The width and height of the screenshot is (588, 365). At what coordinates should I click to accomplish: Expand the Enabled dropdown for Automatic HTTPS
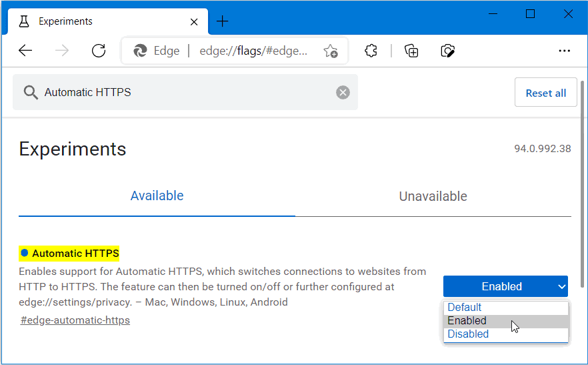[505, 286]
